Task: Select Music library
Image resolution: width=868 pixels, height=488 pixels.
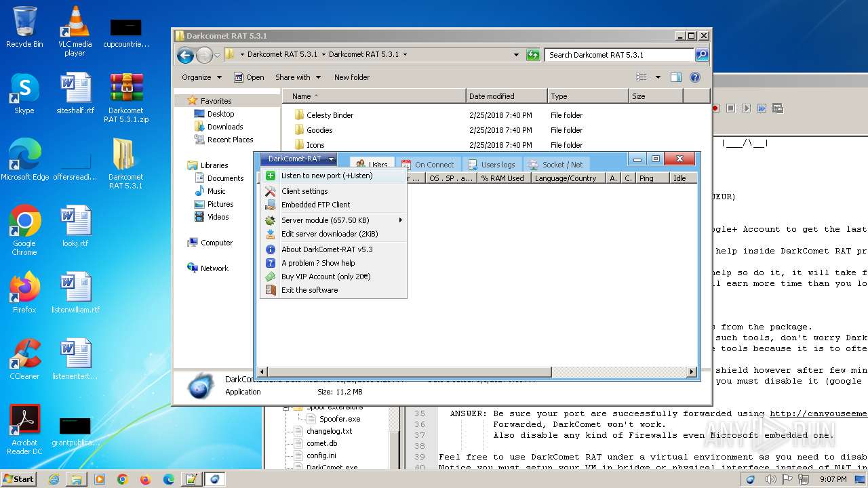Action: click(x=216, y=191)
